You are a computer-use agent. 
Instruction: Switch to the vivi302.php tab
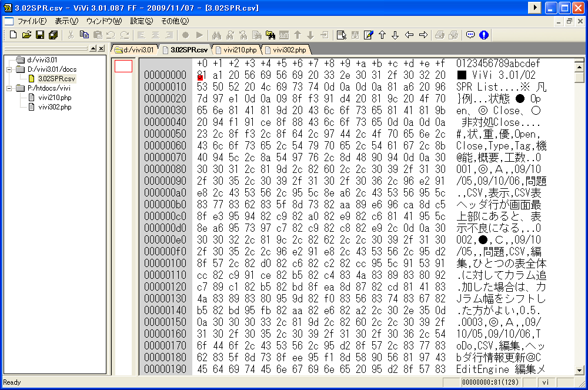286,50
